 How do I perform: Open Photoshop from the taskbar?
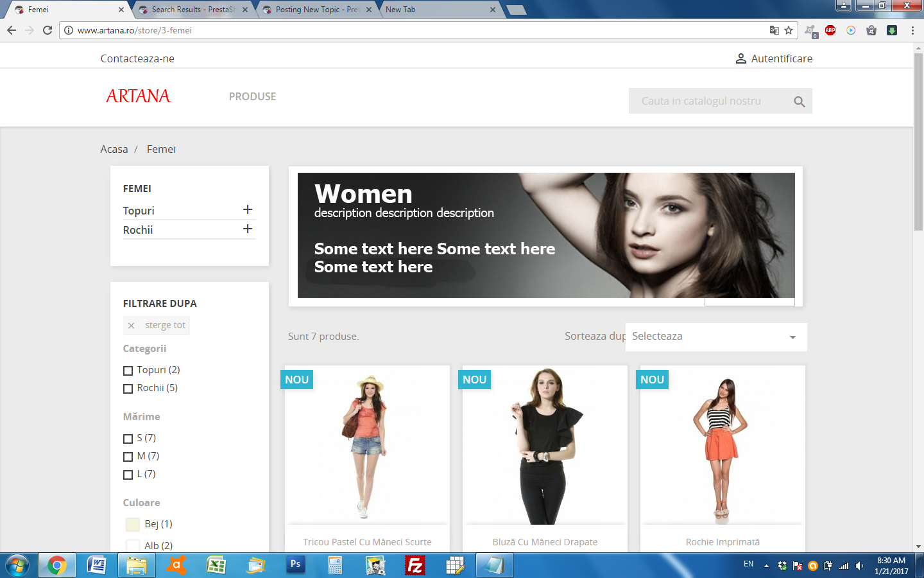click(295, 565)
